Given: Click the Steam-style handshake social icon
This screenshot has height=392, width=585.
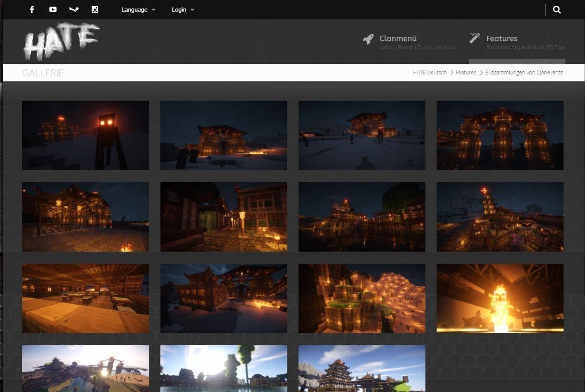Looking at the screenshot, I should point(74,9).
